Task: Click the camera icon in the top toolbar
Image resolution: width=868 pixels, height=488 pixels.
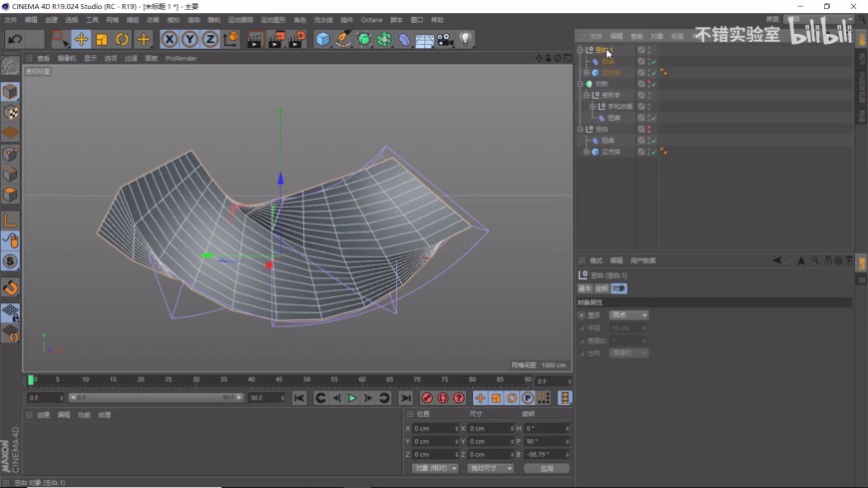Action: (445, 39)
